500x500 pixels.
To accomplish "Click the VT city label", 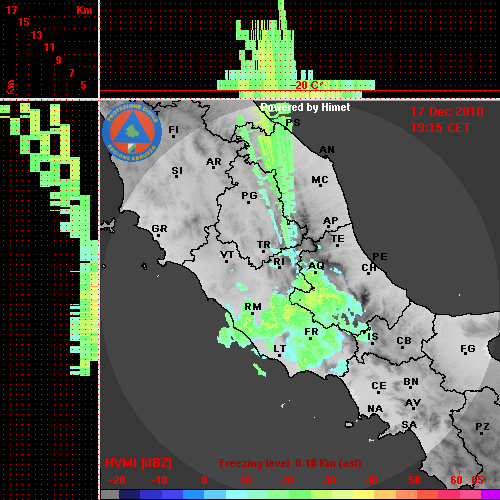I will coord(227,255).
